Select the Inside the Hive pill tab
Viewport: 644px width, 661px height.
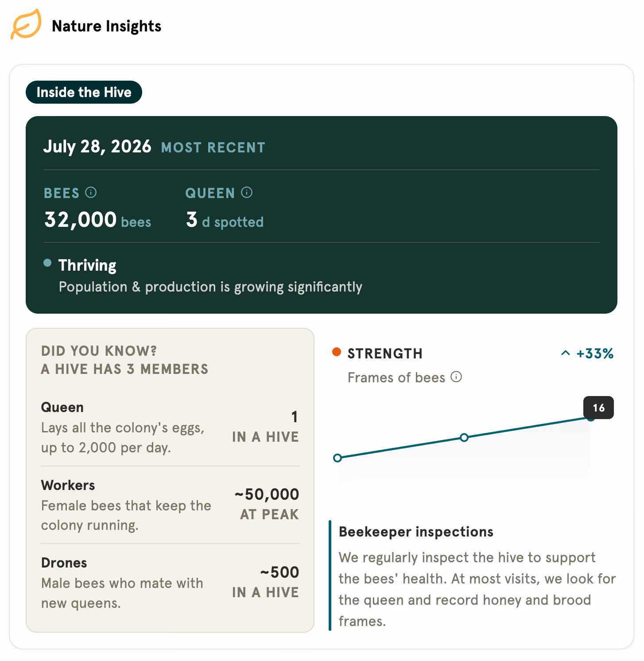pos(84,92)
